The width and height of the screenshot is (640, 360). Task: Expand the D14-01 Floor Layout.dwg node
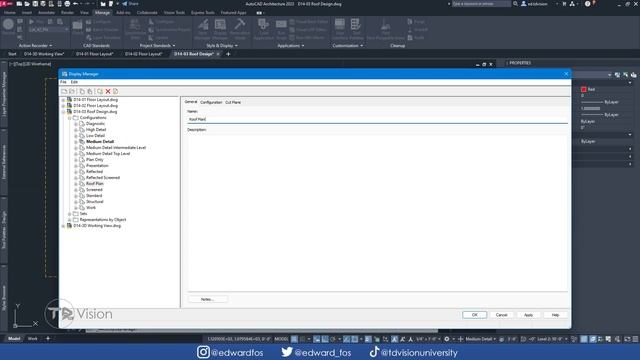(x=64, y=100)
